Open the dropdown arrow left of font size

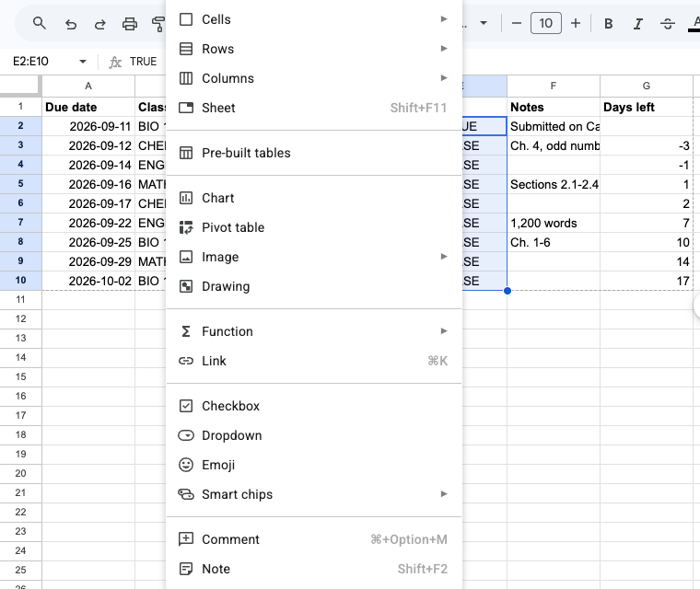coord(484,23)
